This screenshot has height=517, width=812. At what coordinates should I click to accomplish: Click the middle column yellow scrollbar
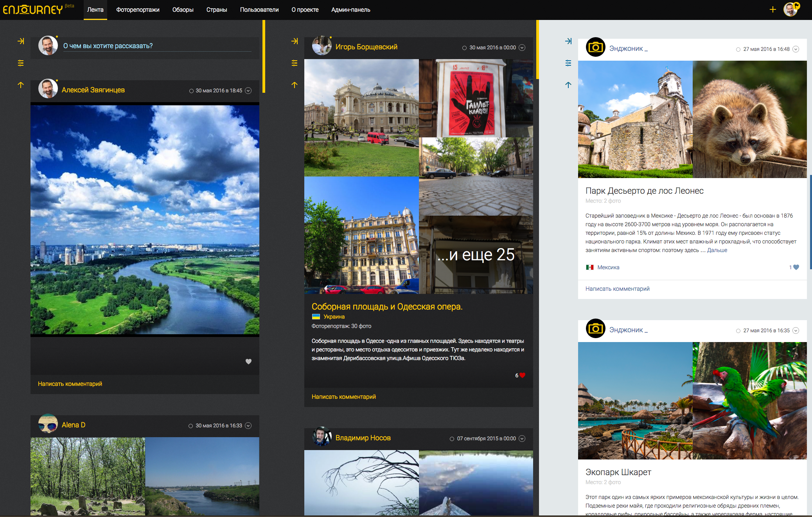pos(537,50)
